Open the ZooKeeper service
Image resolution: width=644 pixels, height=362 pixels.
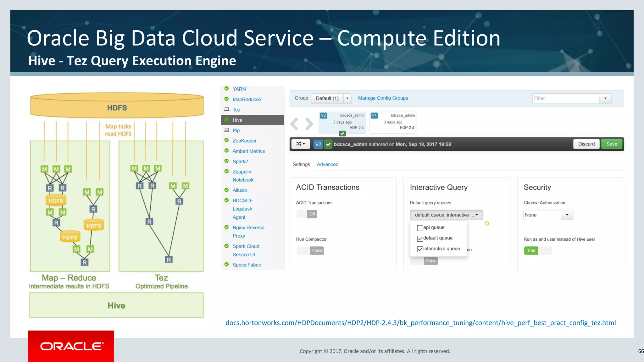tap(245, 141)
